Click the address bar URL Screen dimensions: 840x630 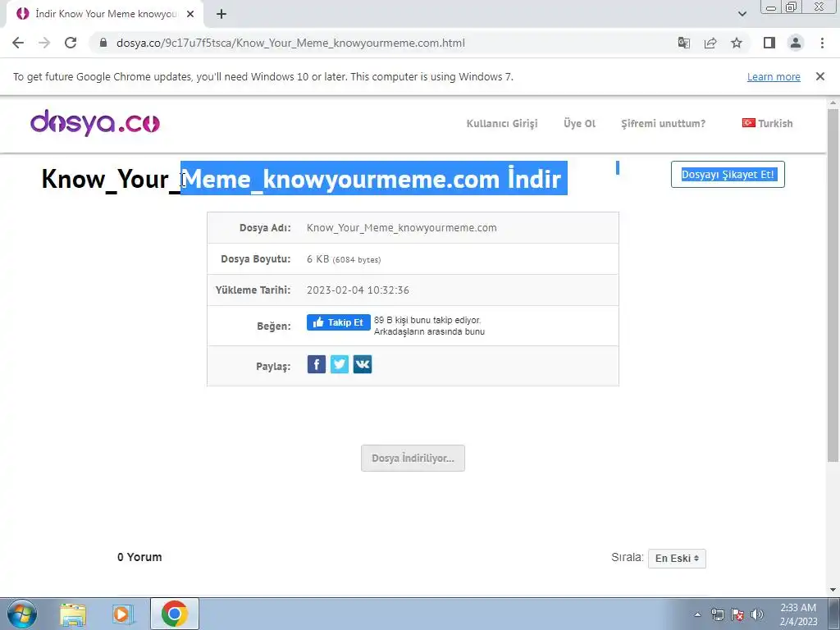290,43
